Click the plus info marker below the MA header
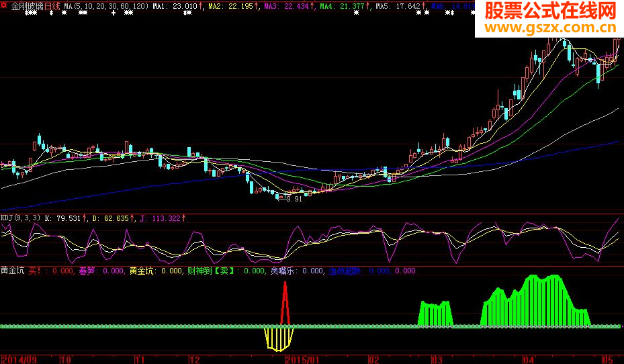 114,13
